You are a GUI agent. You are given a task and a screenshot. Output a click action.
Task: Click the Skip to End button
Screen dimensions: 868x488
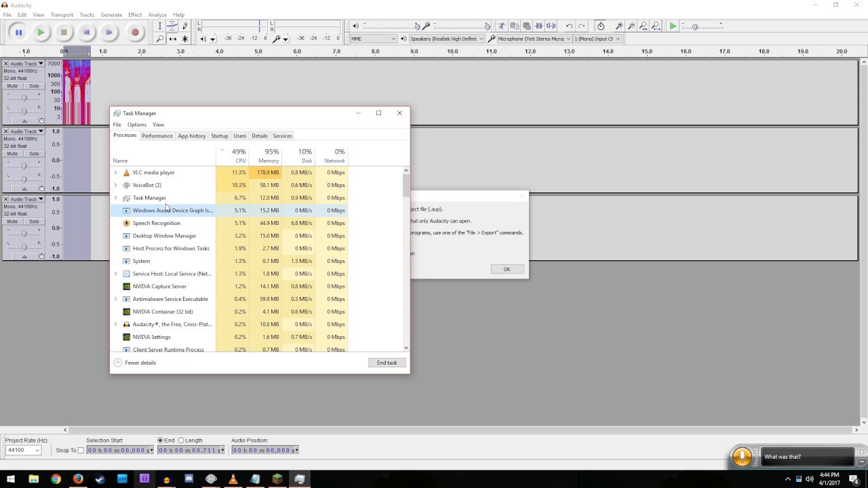click(x=108, y=32)
